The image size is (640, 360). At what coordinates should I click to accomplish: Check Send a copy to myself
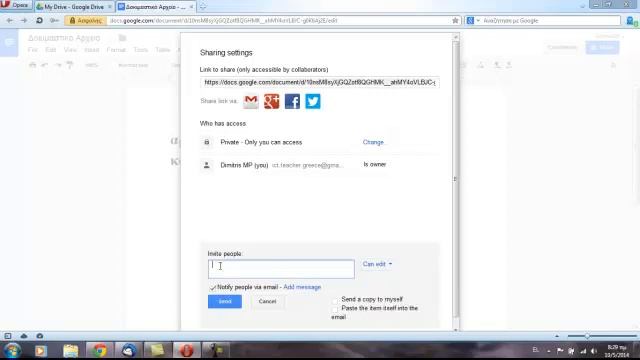[335, 300]
